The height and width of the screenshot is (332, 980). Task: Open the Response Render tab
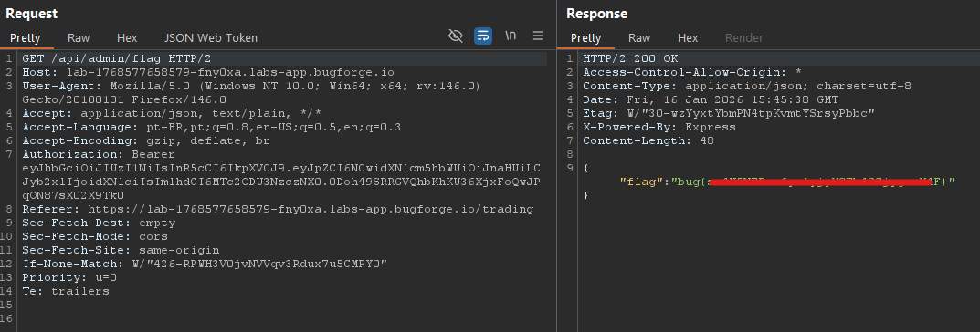[743, 38]
